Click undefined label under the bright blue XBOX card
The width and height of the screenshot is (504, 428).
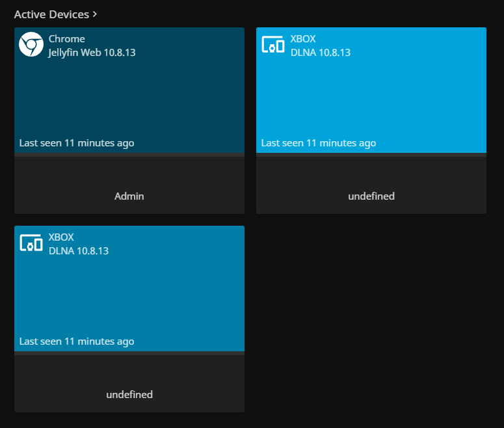point(371,196)
